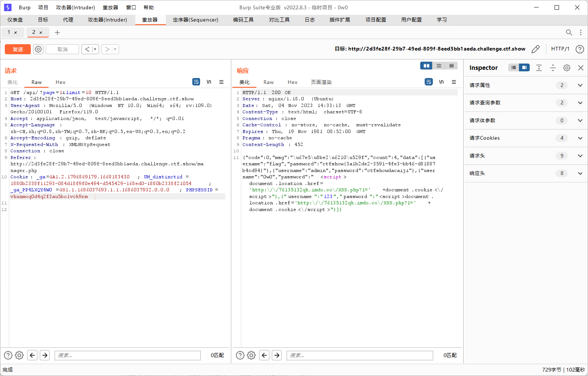Toggle request non-printable chars \n
This screenshot has height=376, width=588.
pos(209,82)
